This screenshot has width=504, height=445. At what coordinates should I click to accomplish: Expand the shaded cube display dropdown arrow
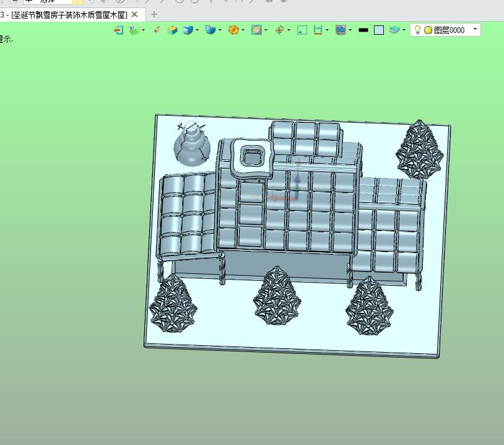click(197, 30)
